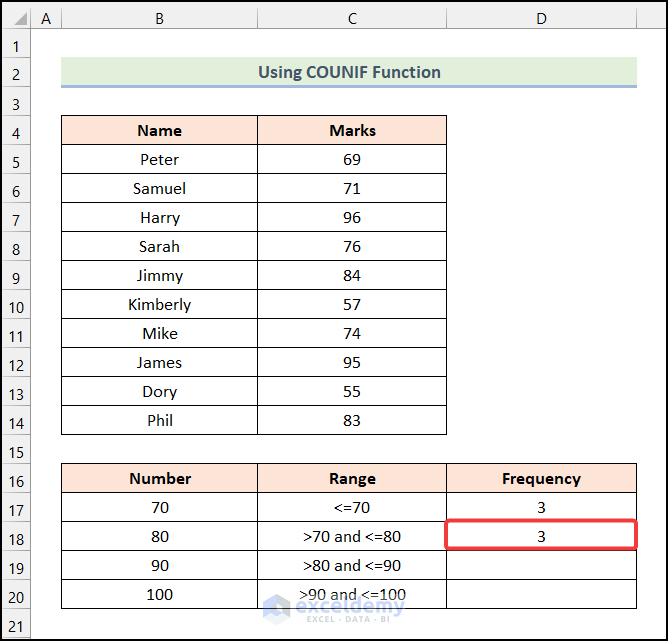This screenshot has height=641, width=668.
Task: Select the empty frequency cell for '>80 and <=90'
Action: pyautogui.click(x=541, y=566)
